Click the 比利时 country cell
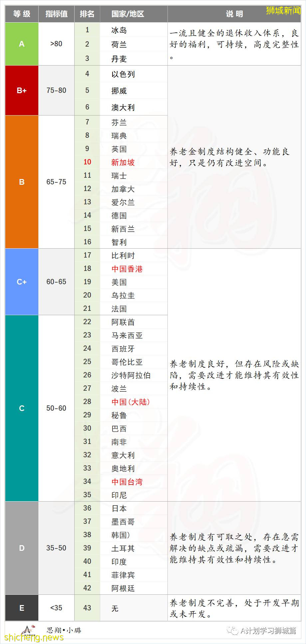This screenshot has height=644, width=306. [x=134, y=255]
